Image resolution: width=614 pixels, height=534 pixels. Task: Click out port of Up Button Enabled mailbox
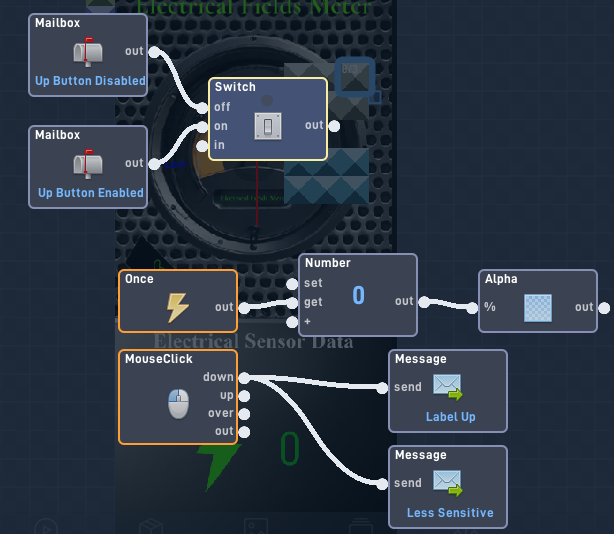154,164
